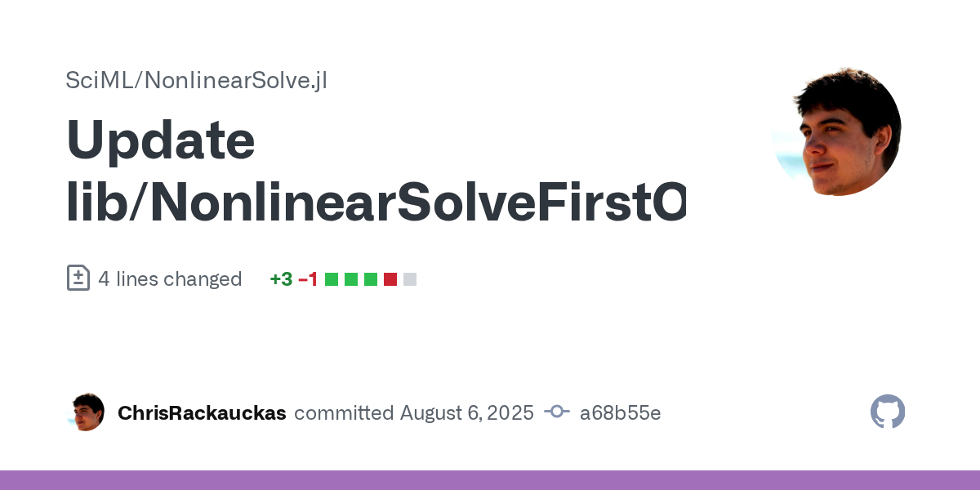The width and height of the screenshot is (980, 490).
Task: Click the committed August 6, 2025 date
Action: tap(414, 413)
